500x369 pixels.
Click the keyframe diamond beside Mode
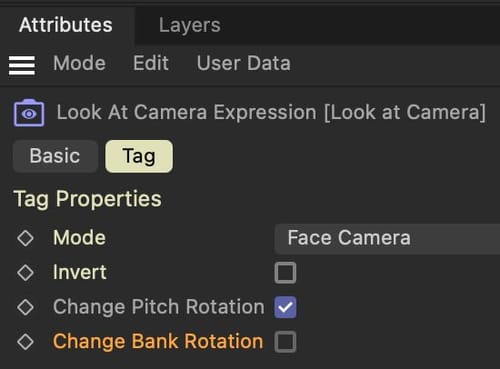coord(25,238)
